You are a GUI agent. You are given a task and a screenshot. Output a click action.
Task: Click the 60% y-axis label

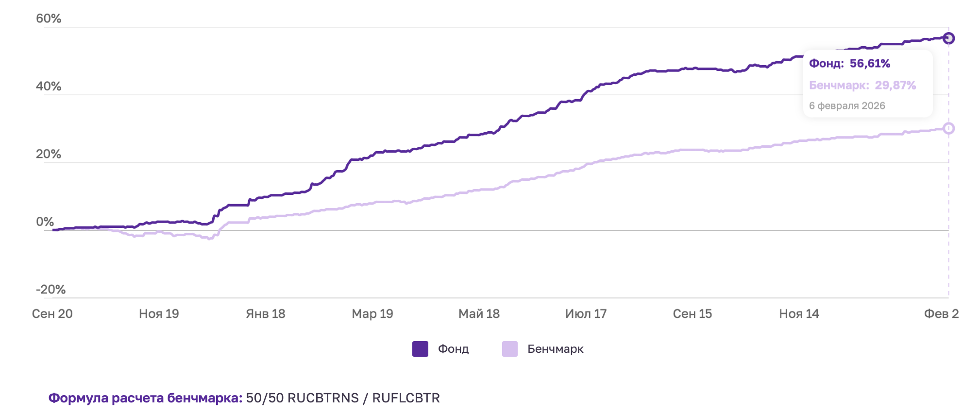pyautogui.click(x=49, y=18)
